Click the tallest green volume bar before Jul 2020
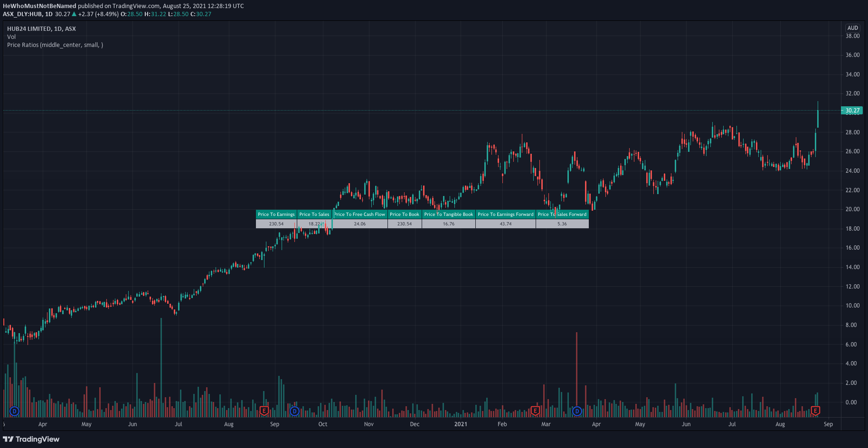Screen dimensions: 868x448 (161, 367)
